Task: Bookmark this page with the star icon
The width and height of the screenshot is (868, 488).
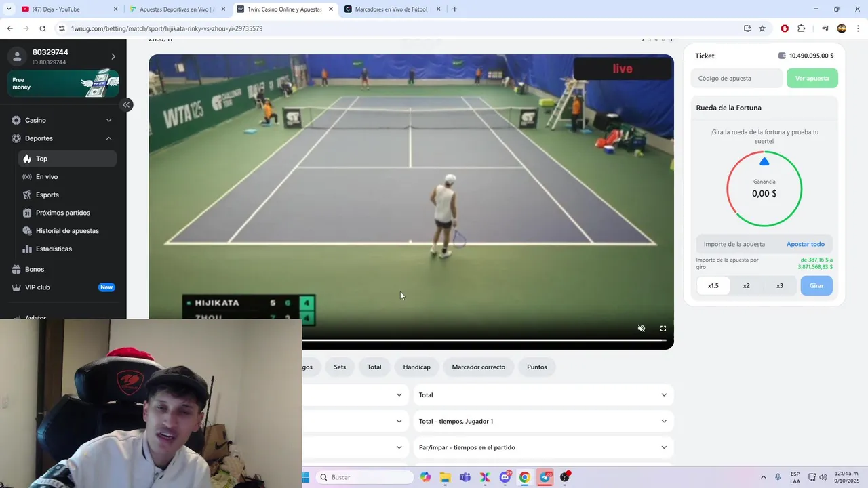Action: pos(762,28)
